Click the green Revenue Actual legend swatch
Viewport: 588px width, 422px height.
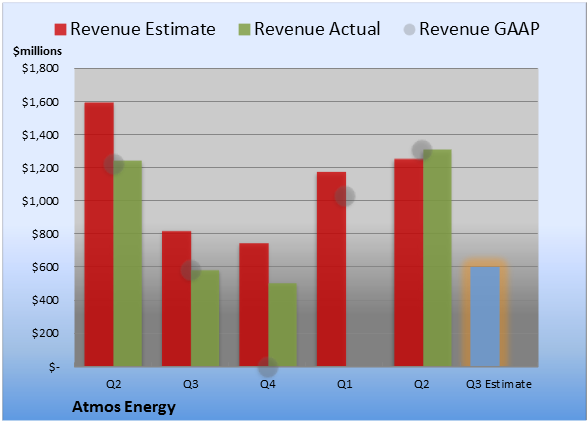click(244, 29)
